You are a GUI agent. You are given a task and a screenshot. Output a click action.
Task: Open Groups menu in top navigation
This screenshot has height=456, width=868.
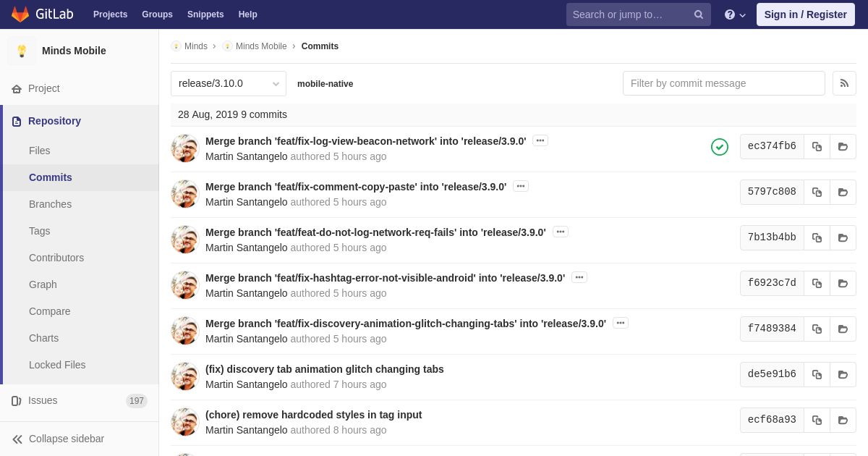(157, 14)
